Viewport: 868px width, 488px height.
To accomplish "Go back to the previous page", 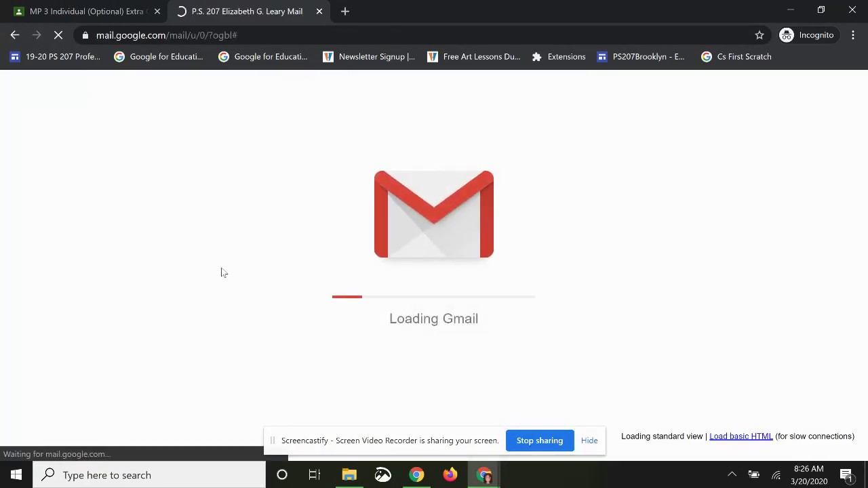I will point(15,35).
